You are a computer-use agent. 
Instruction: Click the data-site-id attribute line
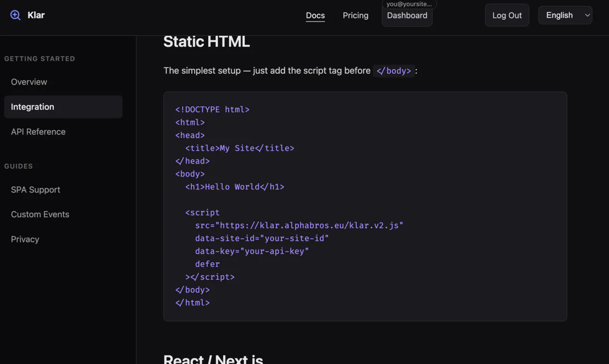[x=262, y=239]
